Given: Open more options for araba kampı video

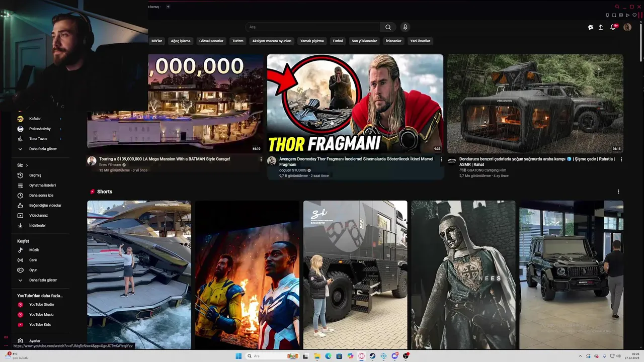Looking at the screenshot, I should (x=621, y=159).
